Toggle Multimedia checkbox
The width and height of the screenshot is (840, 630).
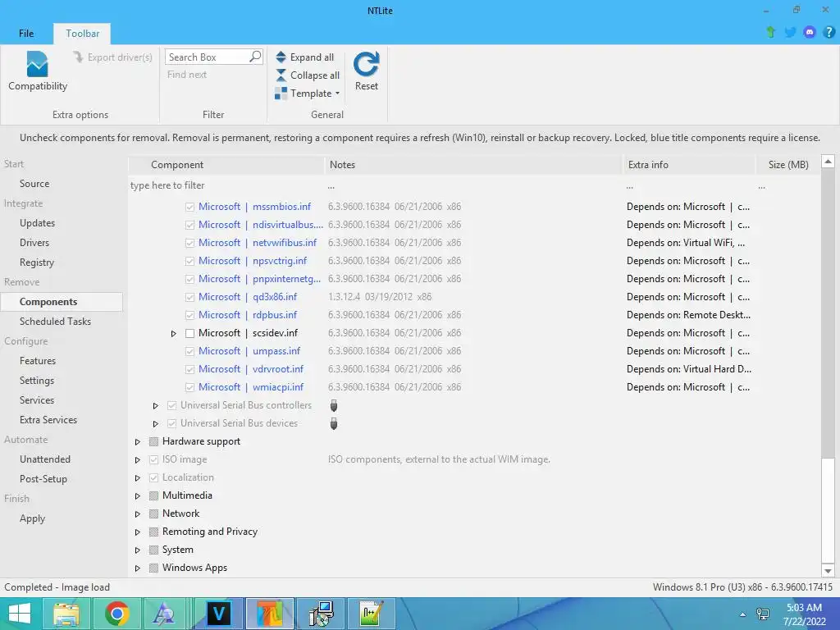(153, 495)
